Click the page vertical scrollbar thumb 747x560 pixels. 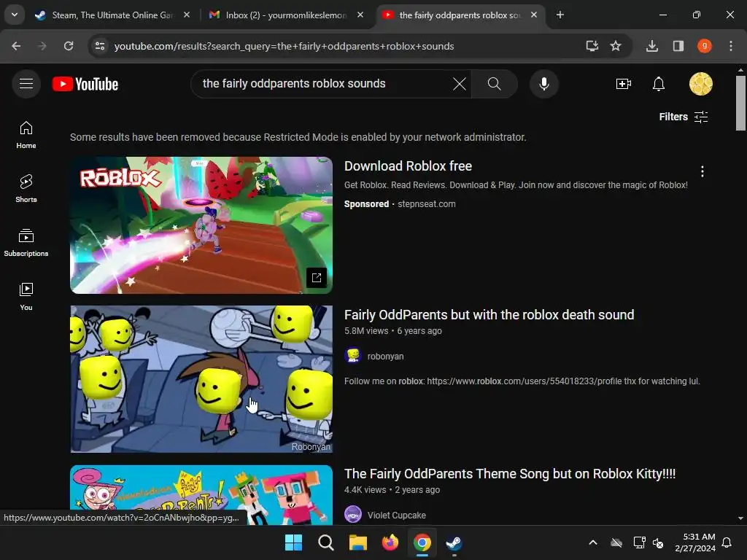pos(740,103)
